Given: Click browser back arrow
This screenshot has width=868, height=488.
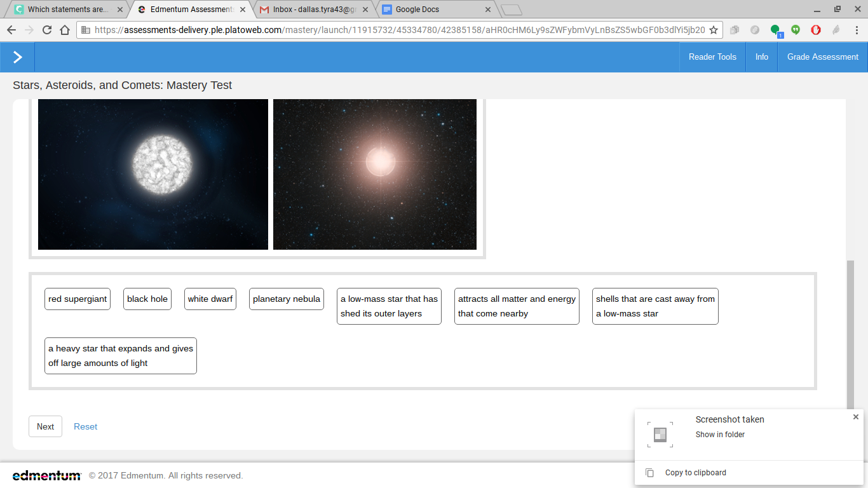Looking at the screenshot, I should (x=11, y=30).
